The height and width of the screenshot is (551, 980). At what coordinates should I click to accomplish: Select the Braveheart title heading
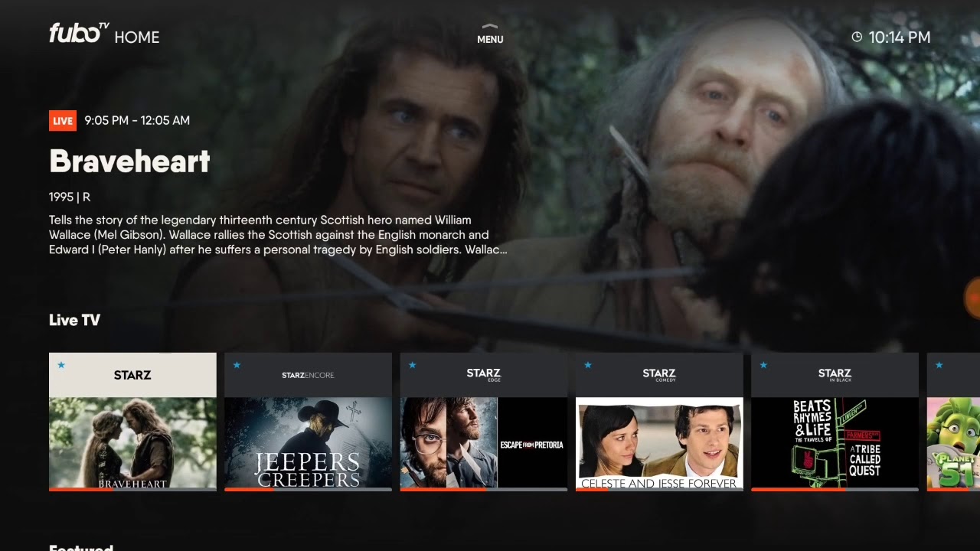(129, 161)
